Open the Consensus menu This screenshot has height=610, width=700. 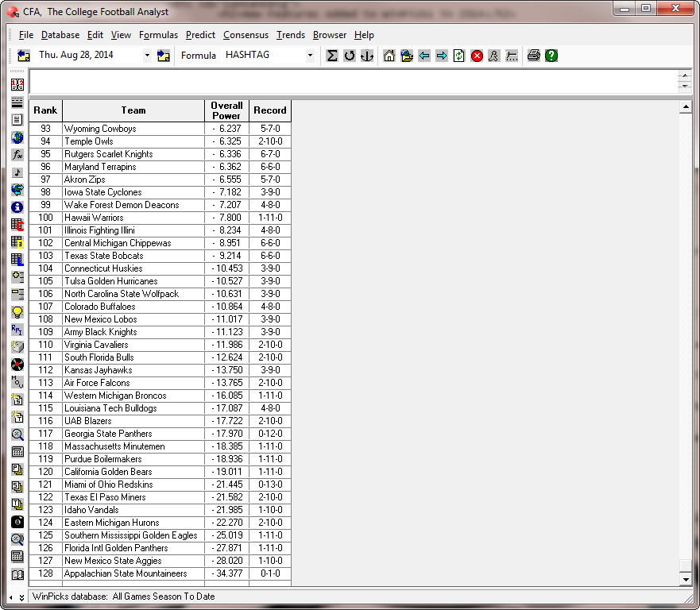[x=246, y=35]
